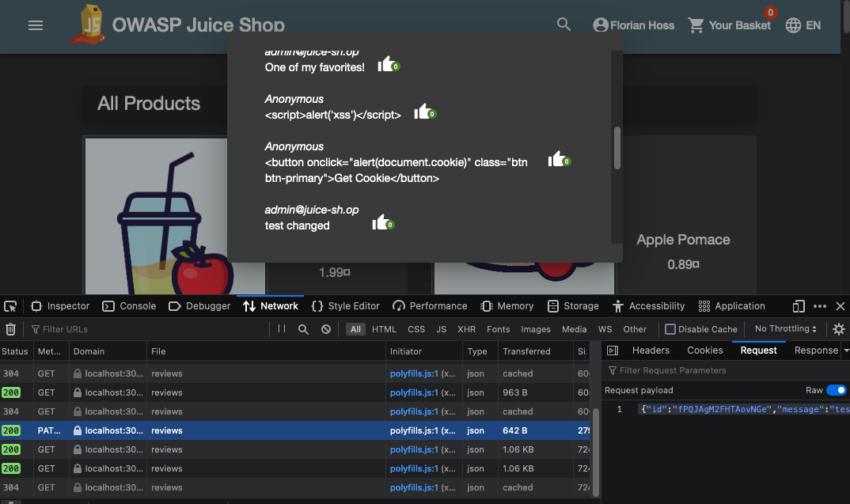The height and width of the screenshot is (504, 850).
Task: Filter requests by Images
Action: click(536, 329)
